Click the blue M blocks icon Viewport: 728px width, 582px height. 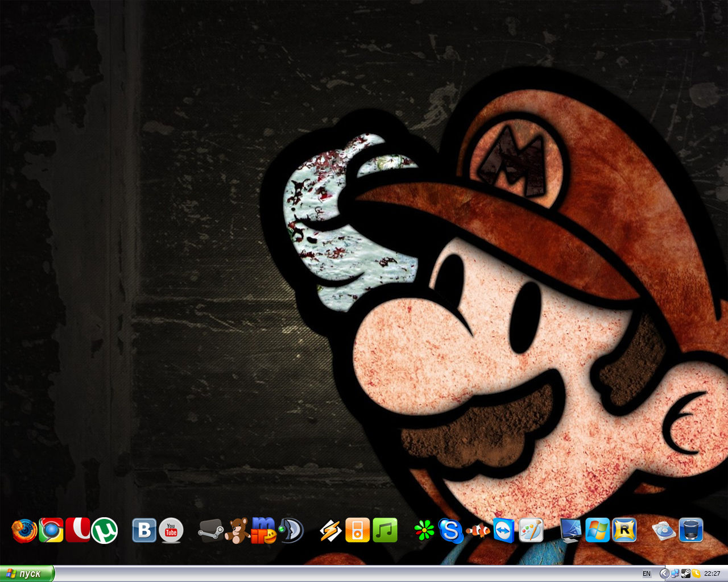point(264,531)
